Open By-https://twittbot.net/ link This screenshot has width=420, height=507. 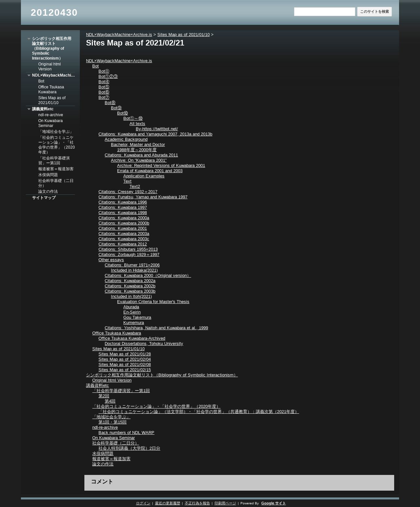coord(157,129)
